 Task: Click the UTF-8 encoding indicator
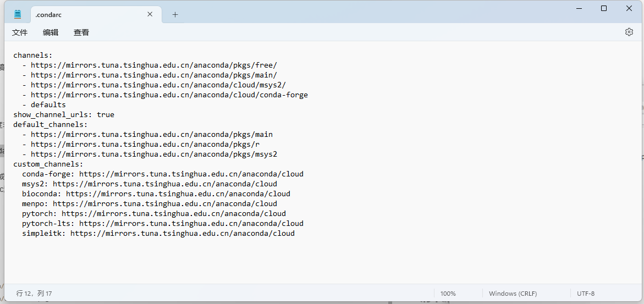click(586, 294)
